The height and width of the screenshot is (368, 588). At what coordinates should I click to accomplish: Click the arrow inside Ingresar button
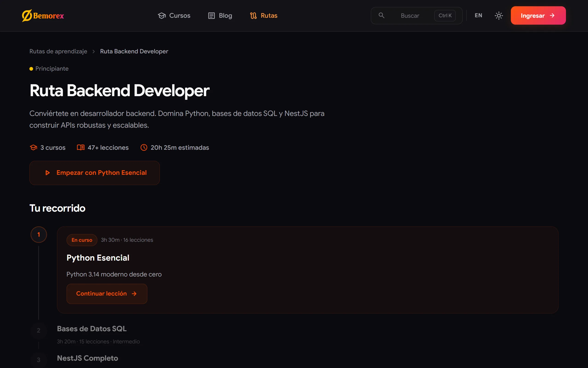pyautogui.click(x=552, y=15)
